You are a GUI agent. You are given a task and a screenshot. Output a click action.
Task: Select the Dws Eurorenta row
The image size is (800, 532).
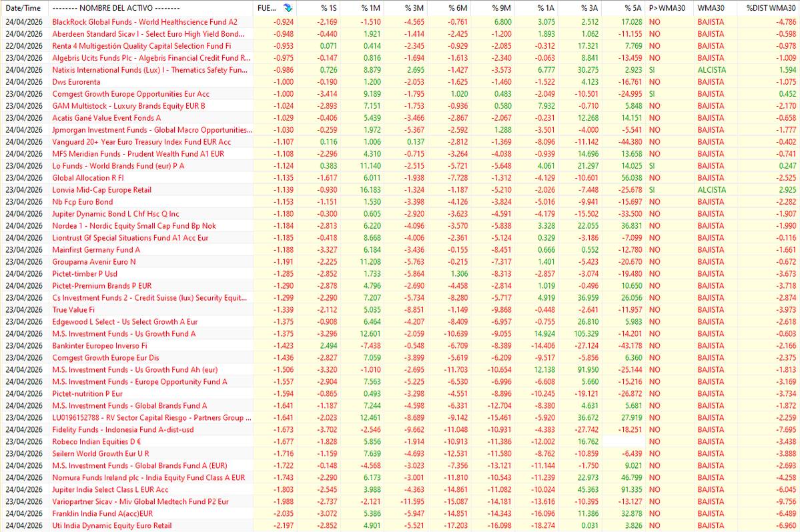tap(77, 82)
